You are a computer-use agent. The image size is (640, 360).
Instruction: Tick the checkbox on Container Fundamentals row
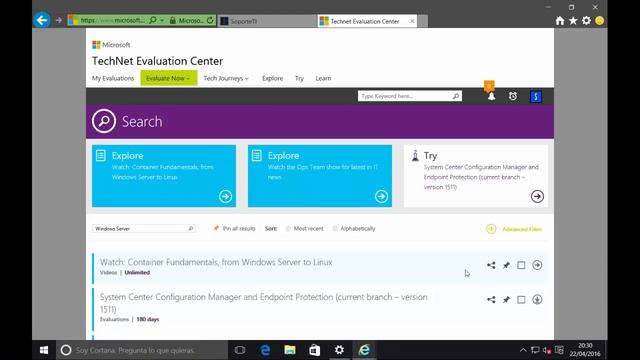pos(521,265)
